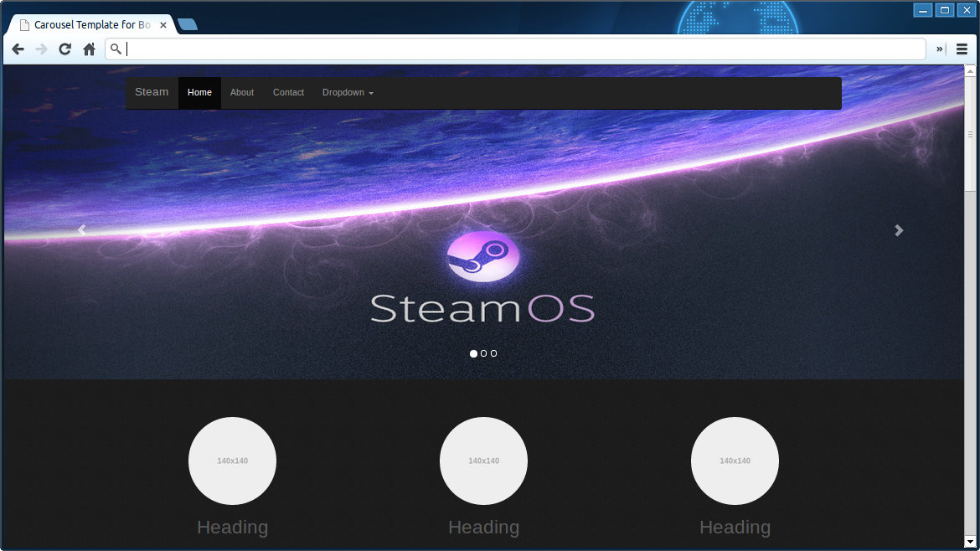Click the scrollbar up arrow

tap(970, 71)
